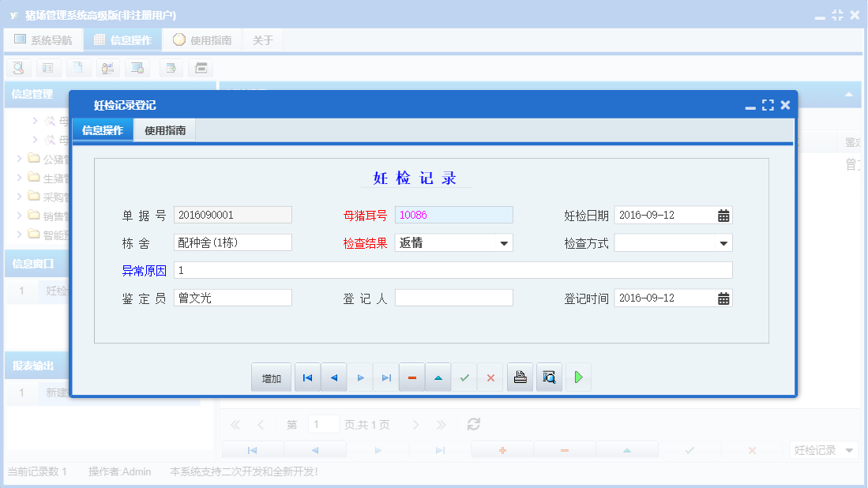Select the print icon in the dialog
The width and height of the screenshot is (868, 488).
(520, 377)
